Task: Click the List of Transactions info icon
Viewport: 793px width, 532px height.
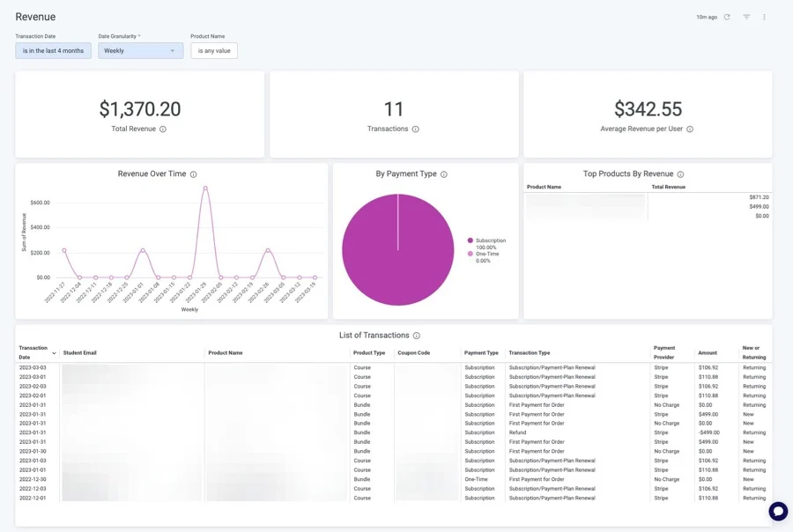Action: click(x=417, y=336)
